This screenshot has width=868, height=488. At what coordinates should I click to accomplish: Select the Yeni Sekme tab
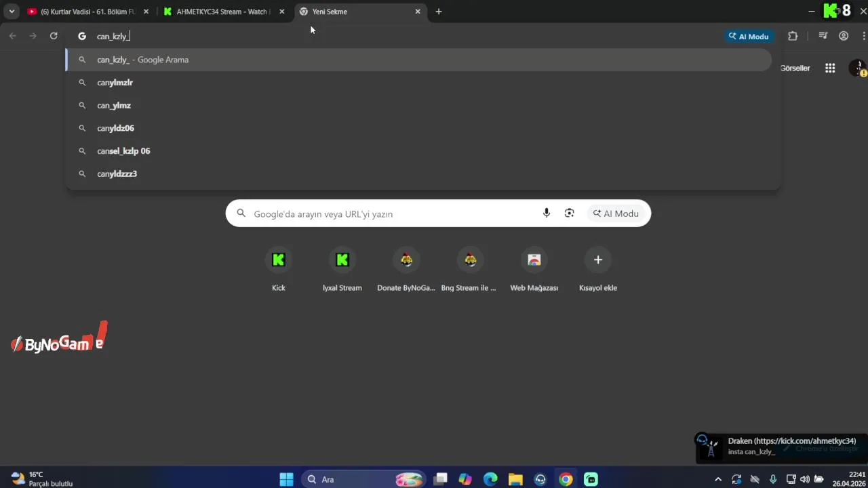[x=361, y=12]
